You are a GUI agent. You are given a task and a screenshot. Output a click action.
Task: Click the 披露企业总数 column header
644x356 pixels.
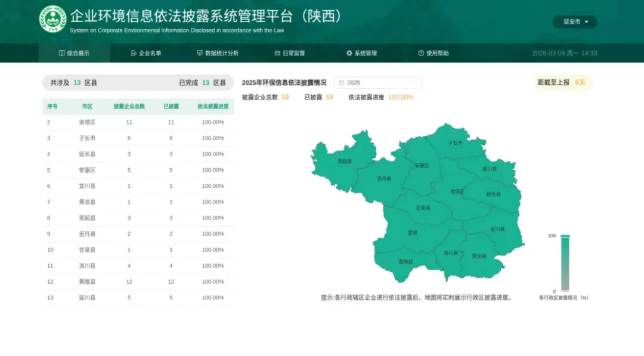point(129,107)
